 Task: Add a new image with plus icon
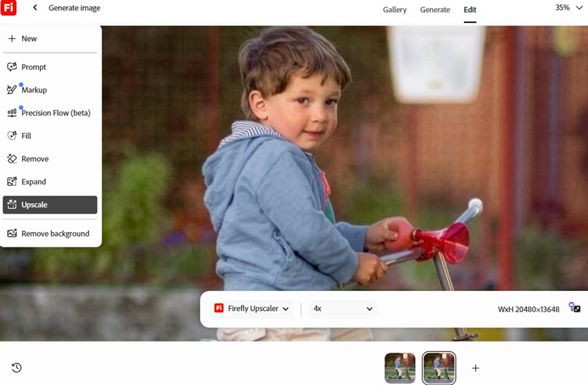(x=475, y=368)
